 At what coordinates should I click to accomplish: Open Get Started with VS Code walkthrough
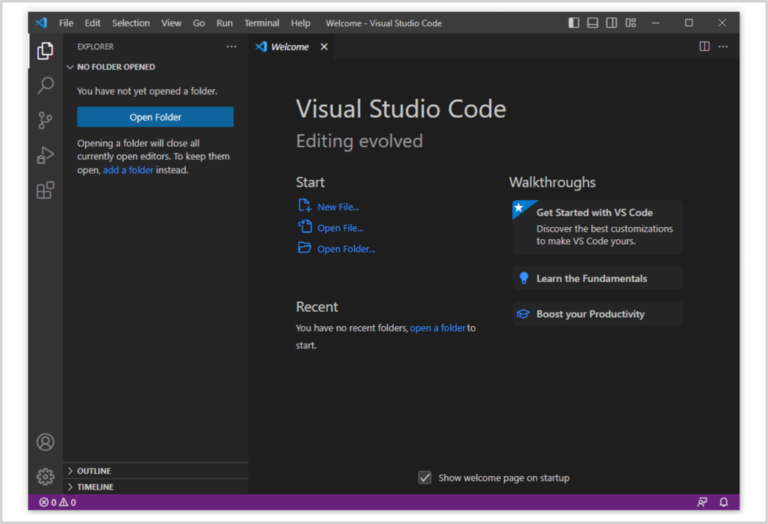[597, 227]
